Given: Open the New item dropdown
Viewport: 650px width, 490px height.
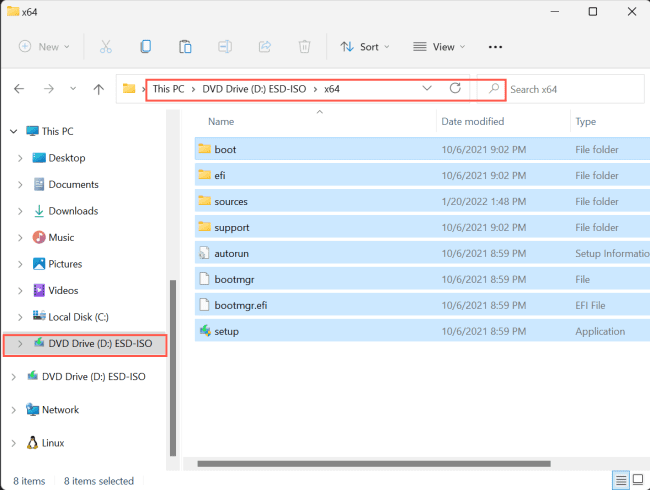Looking at the screenshot, I should tap(44, 47).
